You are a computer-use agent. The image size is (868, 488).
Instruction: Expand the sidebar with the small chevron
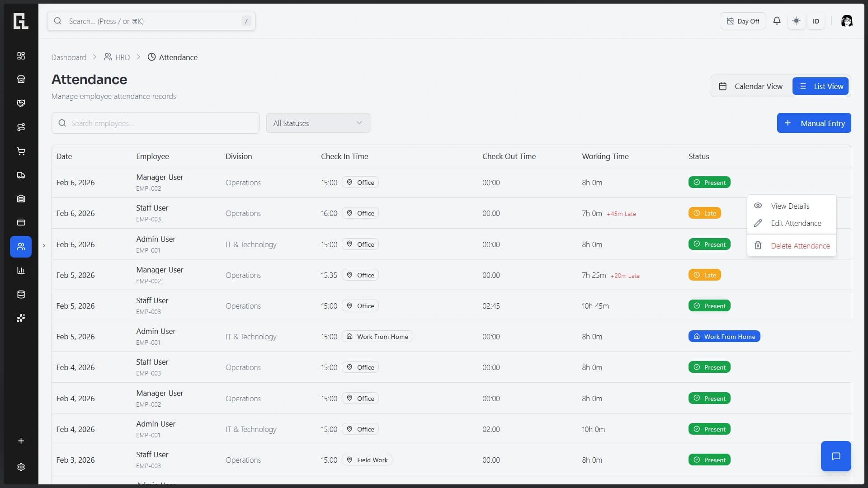(x=44, y=246)
